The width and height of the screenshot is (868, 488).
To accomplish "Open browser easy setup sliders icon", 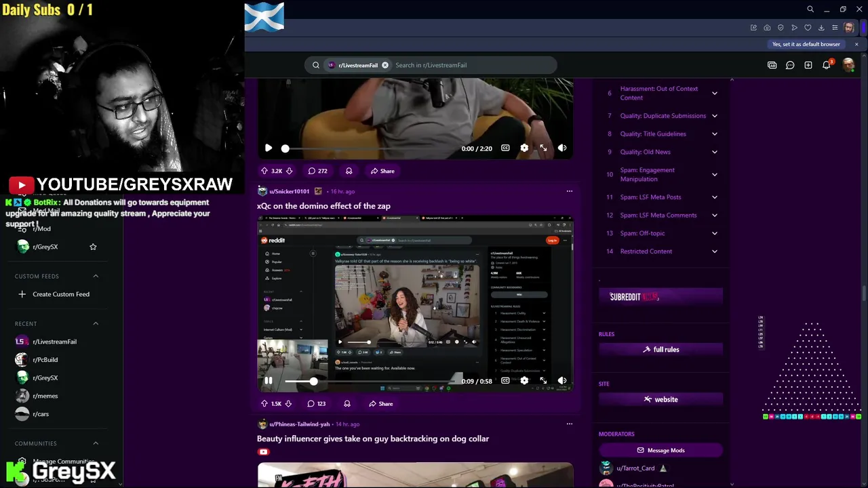I will (x=835, y=28).
